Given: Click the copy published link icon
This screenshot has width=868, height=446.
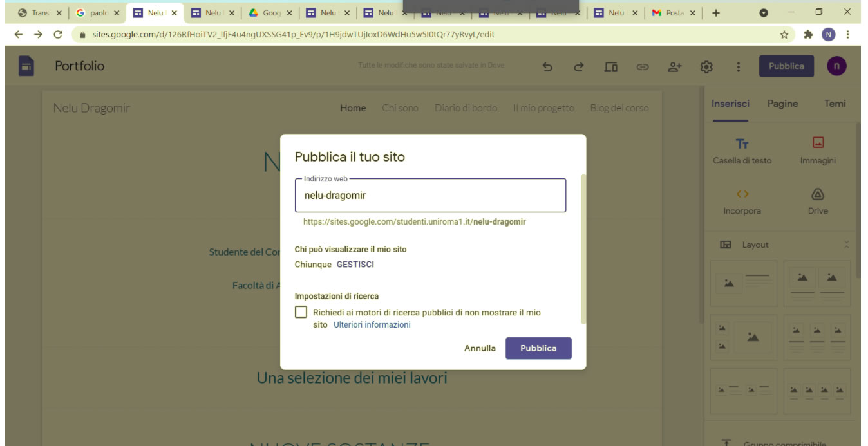Looking at the screenshot, I should point(642,66).
